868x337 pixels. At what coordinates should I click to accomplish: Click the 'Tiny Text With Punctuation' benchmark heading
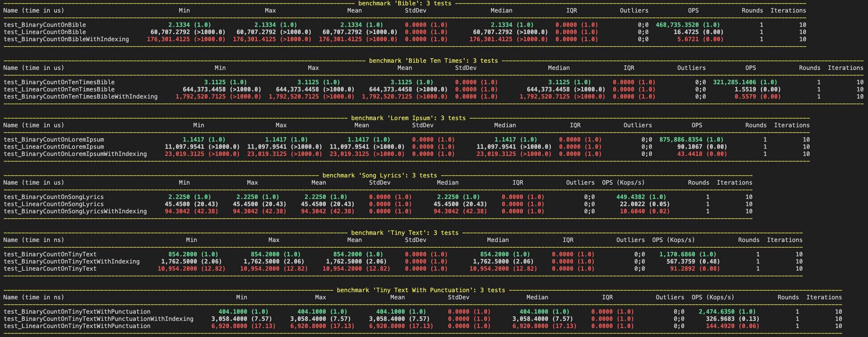point(421,290)
